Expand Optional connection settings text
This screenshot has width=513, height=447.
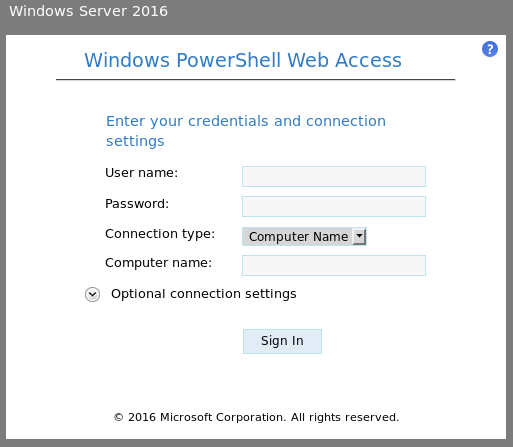[204, 294]
